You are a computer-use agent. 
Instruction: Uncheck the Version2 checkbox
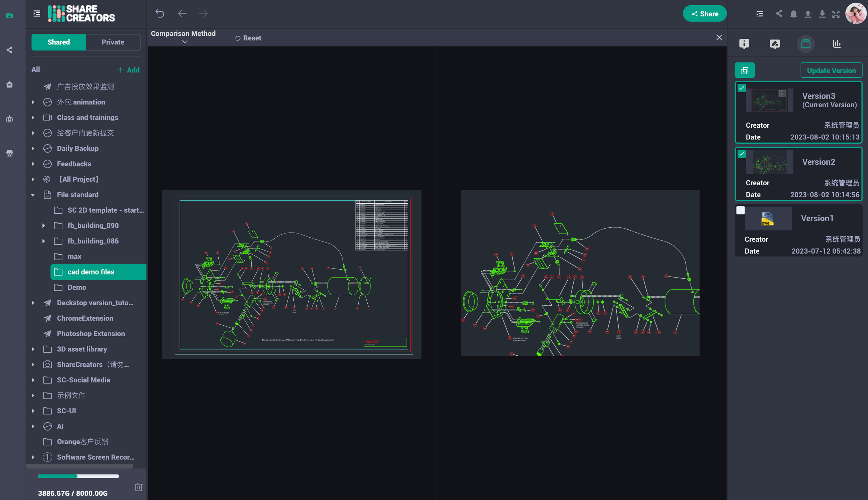[x=742, y=154]
